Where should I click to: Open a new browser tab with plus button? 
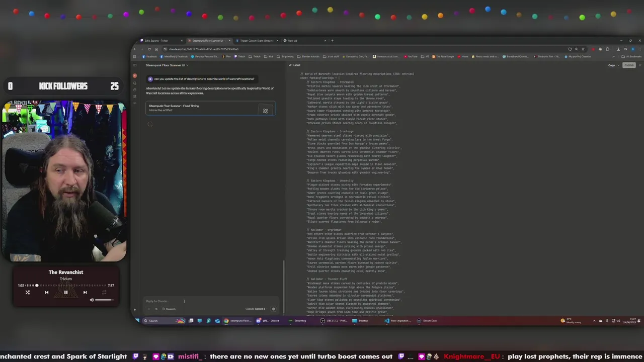332,40
